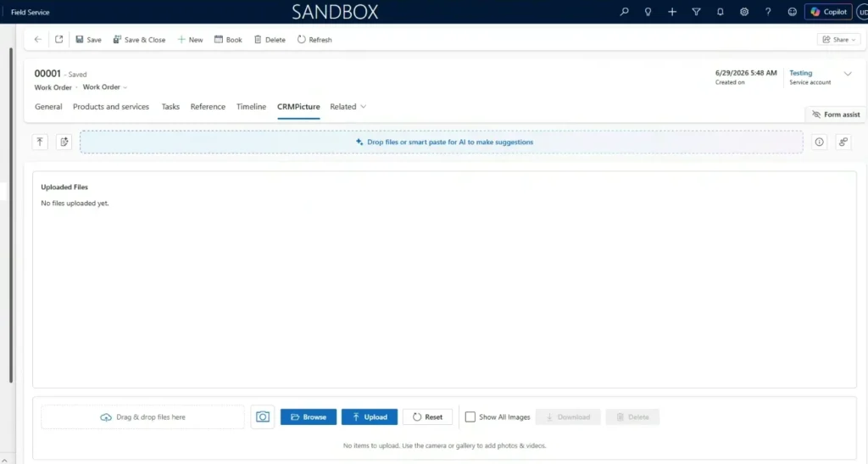Switch to the General tab
This screenshot has width=868, height=464.
[48, 107]
